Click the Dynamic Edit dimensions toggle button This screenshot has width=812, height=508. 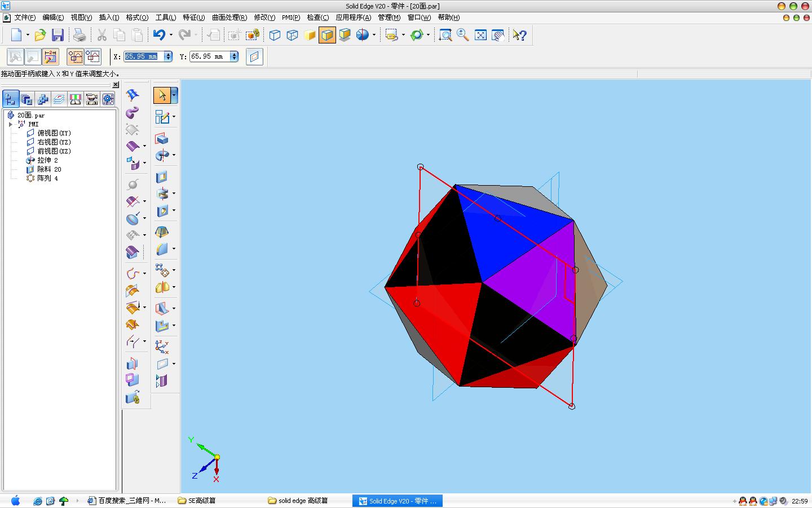coord(50,56)
